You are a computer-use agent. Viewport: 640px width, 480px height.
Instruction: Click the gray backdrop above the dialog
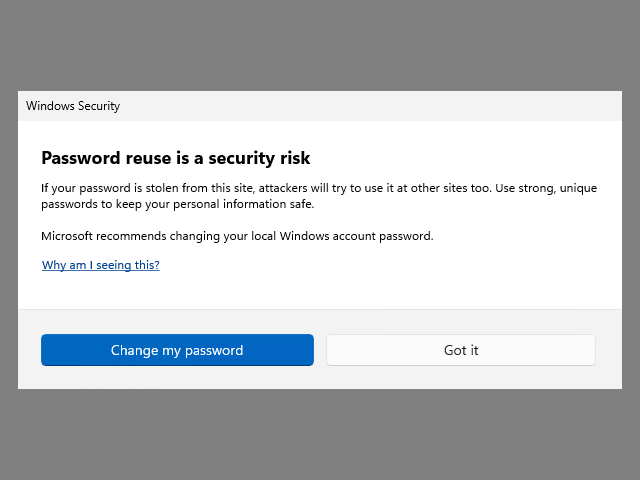pyautogui.click(x=320, y=45)
